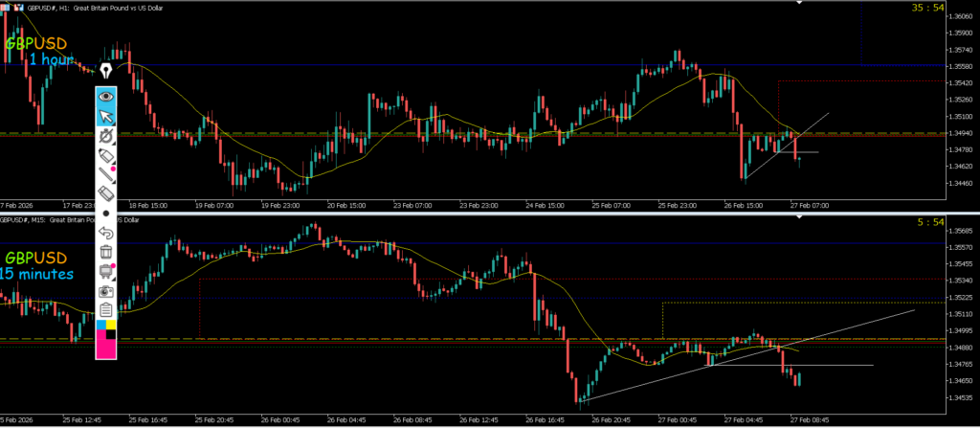Undo the last annotation with the arrow
Image resolution: width=980 pixels, height=428 pixels.
pyautogui.click(x=106, y=233)
